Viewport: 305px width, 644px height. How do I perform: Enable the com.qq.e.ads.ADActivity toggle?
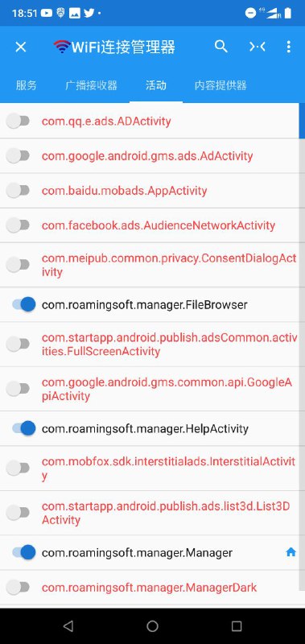[18, 122]
